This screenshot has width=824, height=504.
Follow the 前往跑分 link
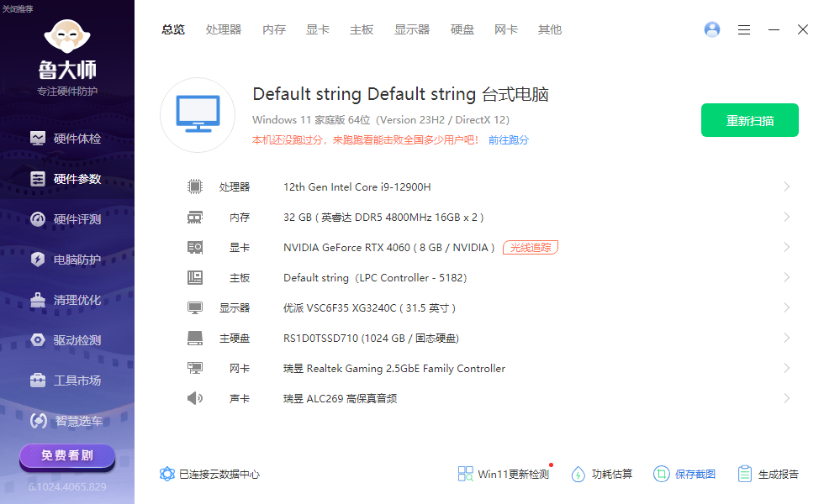(x=509, y=140)
